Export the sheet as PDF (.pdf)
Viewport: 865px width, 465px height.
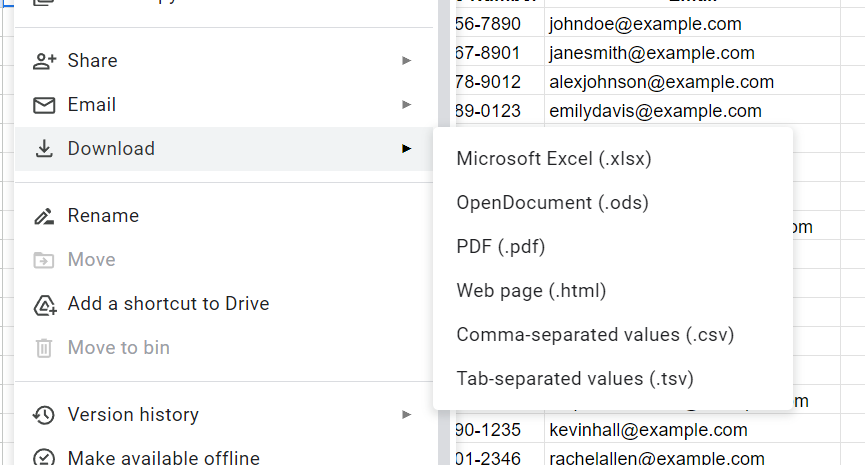[500, 247]
